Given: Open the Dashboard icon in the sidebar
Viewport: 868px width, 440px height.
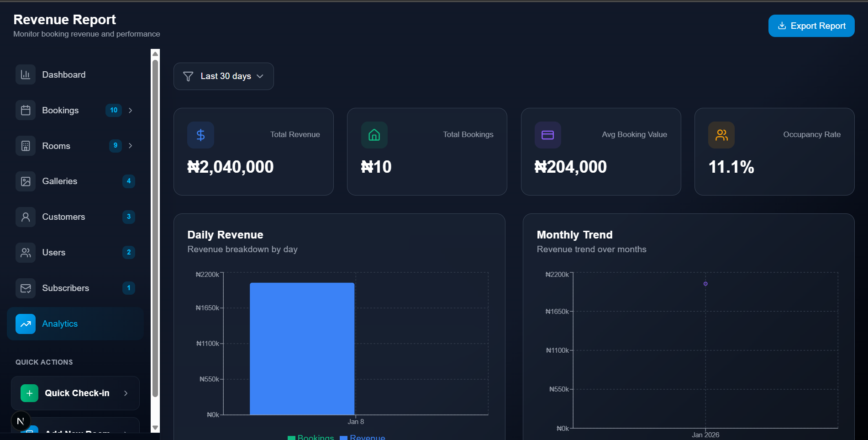Looking at the screenshot, I should pyautogui.click(x=26, y=74).
